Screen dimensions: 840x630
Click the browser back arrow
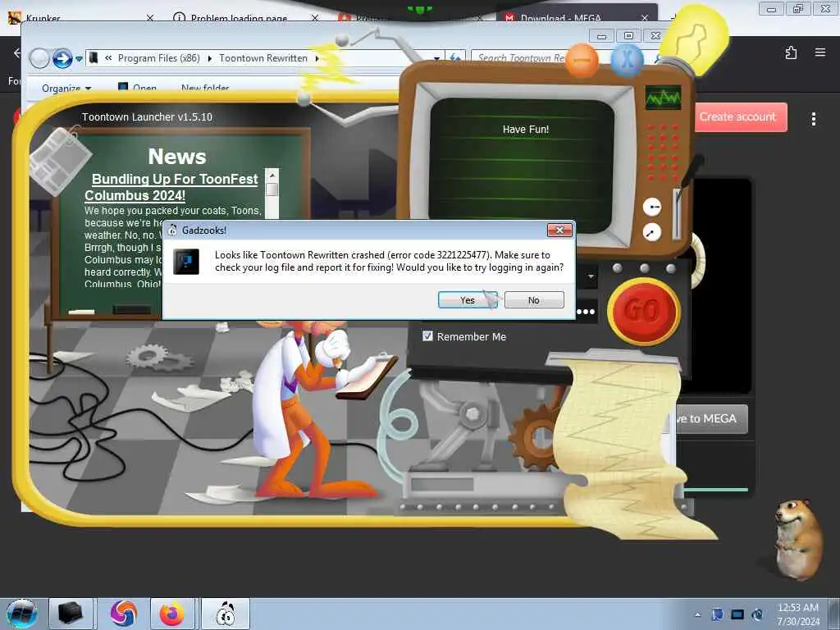point(17,52)
